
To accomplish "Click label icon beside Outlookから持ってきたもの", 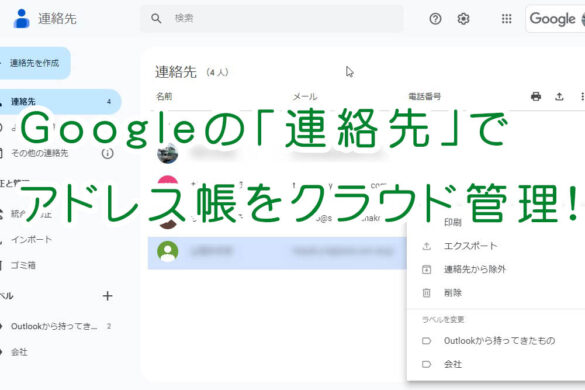I will click(426, 341).
